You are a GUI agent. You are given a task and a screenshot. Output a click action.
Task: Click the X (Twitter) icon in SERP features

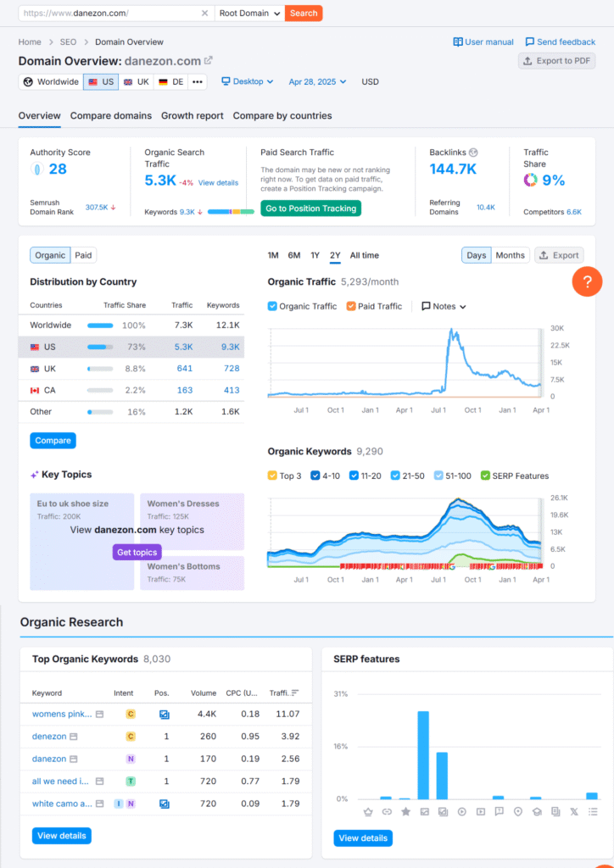coord(574,811)
